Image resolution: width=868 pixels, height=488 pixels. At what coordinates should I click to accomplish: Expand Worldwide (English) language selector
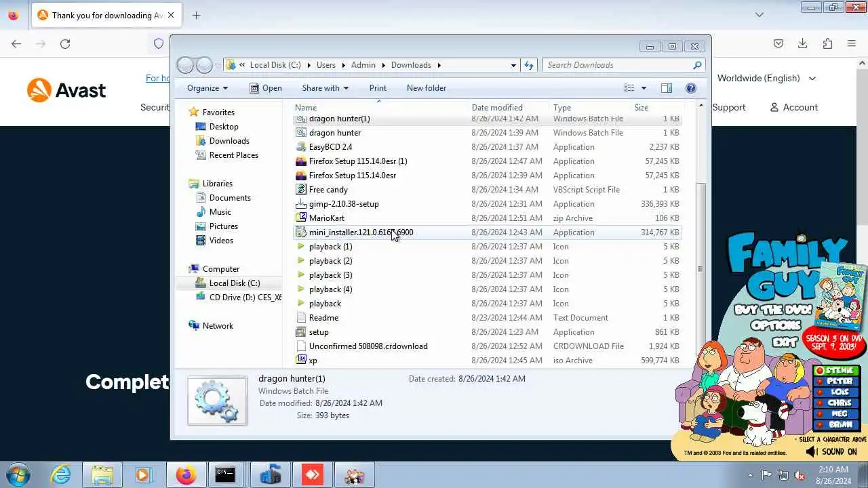click(x=766, y=78)
